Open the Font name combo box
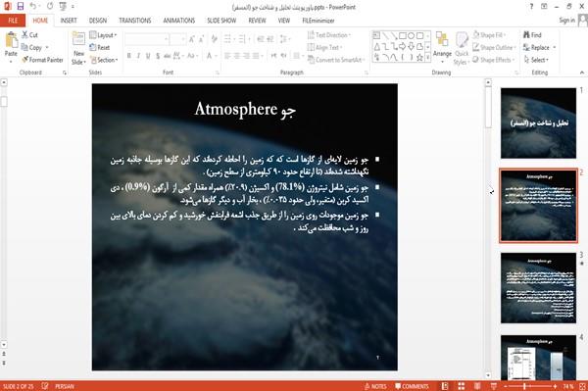 147,39
